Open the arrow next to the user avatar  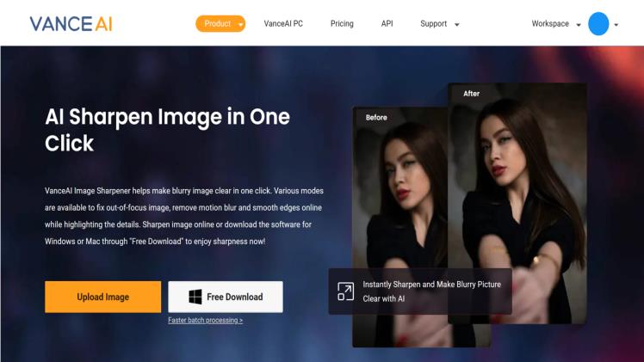[616, 25]
